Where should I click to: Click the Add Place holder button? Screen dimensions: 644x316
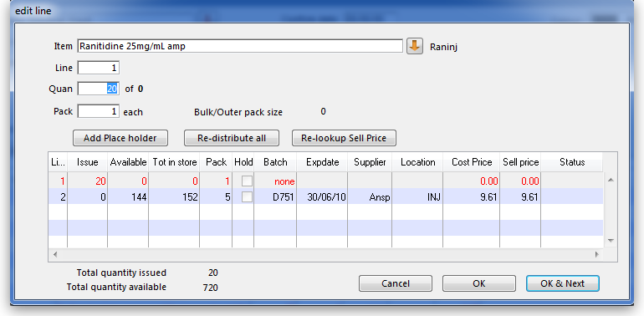(120, 138)
